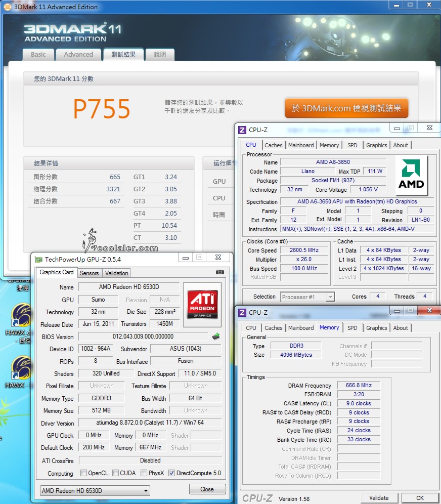Open the Processor #1 selection dropdown
This screenshot has width=441, height=504.
(x=307, y=297)
